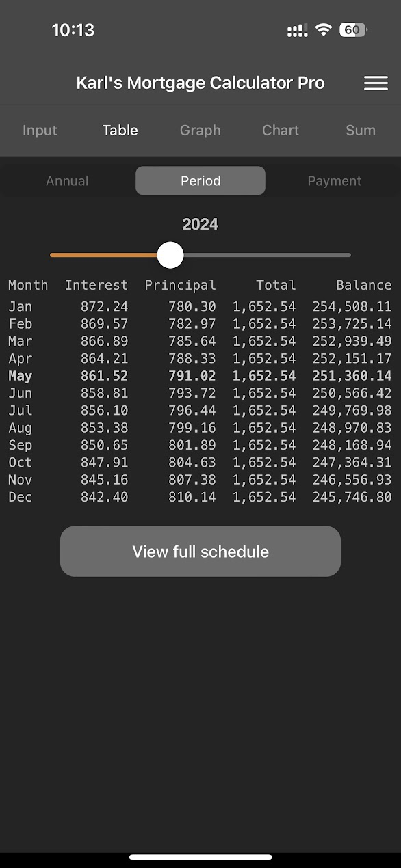Select the Dec row in the table

coord(200,497)
